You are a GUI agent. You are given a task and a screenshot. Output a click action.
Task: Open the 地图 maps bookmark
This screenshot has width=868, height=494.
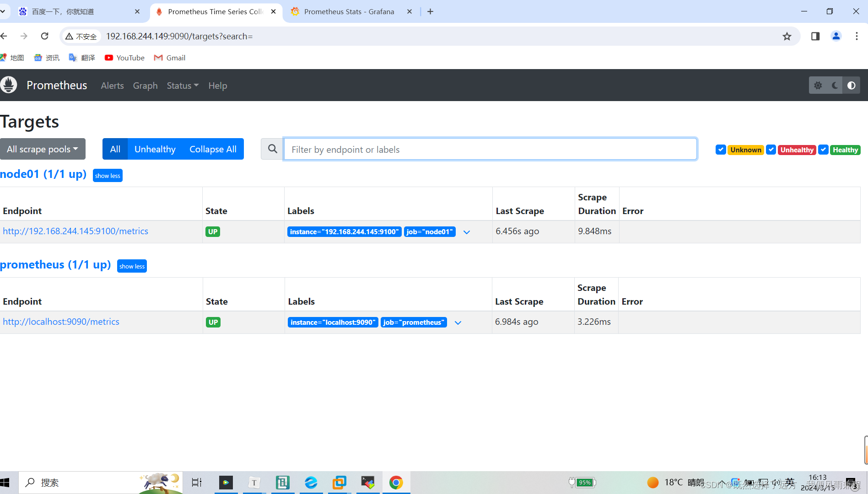pos(12,58)
